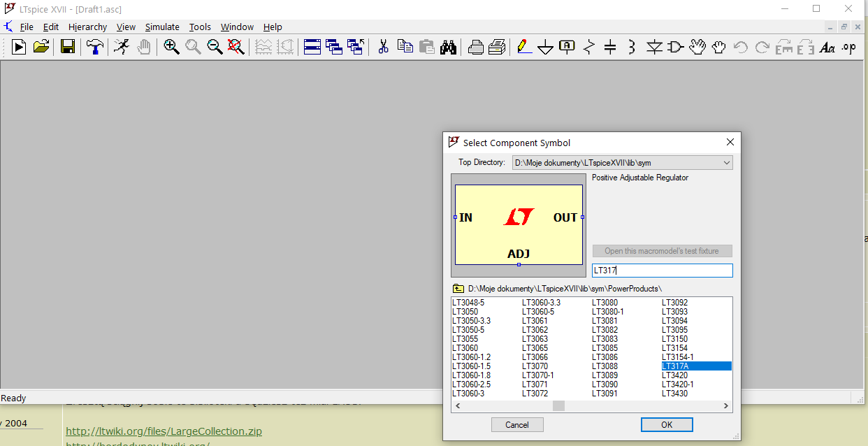Select LT3055 in the component list
Viewport: 868px width, 446px height.
click(465, 339)
